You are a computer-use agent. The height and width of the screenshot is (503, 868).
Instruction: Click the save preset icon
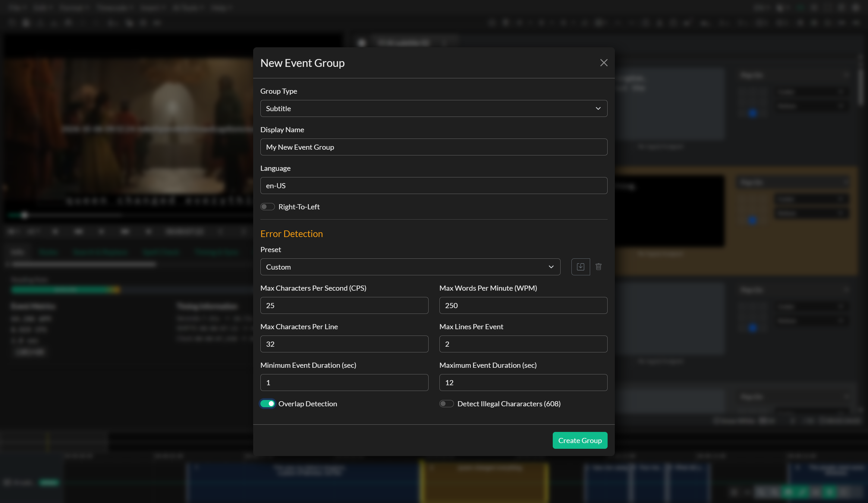coord(580,267)
